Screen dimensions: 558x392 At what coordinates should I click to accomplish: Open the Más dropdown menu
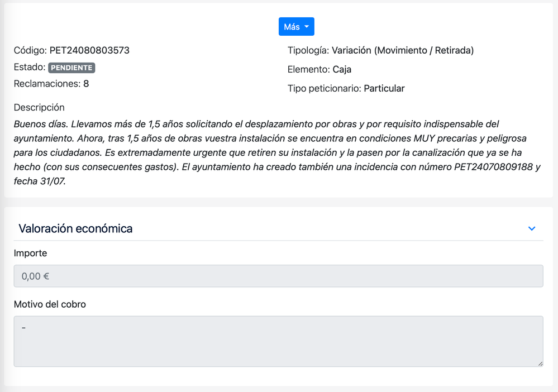click(296, 26)
